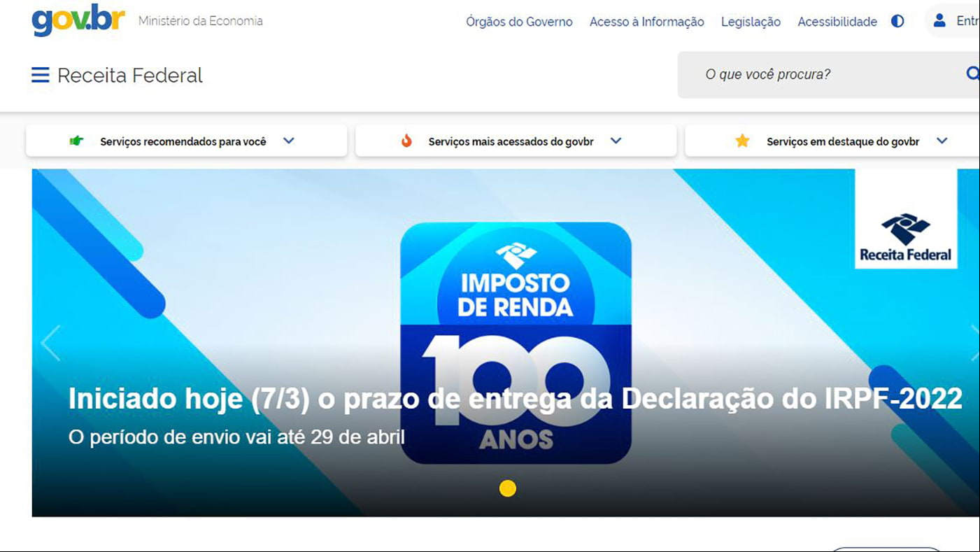The image size is (980, 552).
Task: Expand Serviços em destaque do govbr chevron
Action: (x=942, y=141)
